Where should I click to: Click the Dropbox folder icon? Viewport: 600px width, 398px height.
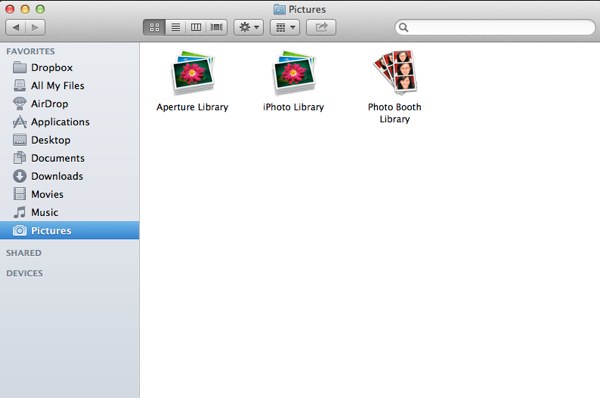(20, 67)
